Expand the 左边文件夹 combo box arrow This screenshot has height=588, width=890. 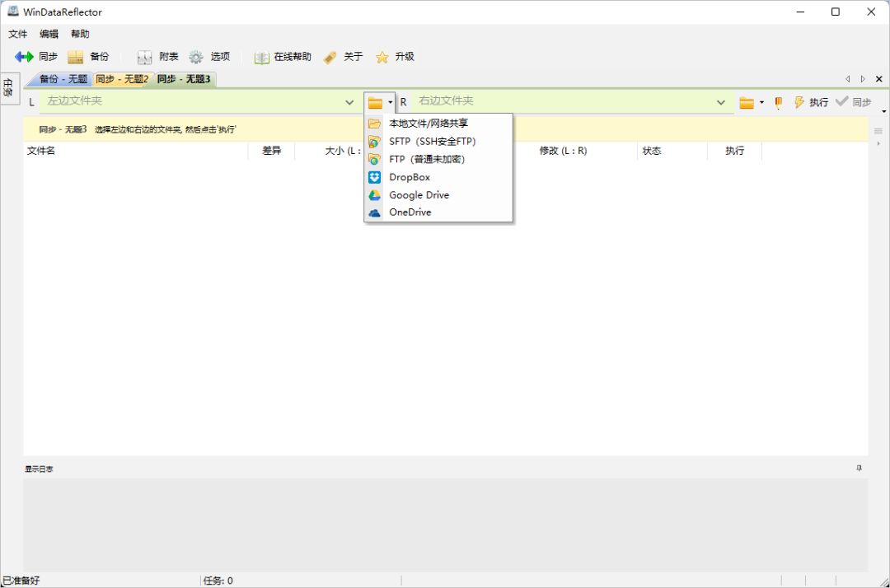pos(349,102)
